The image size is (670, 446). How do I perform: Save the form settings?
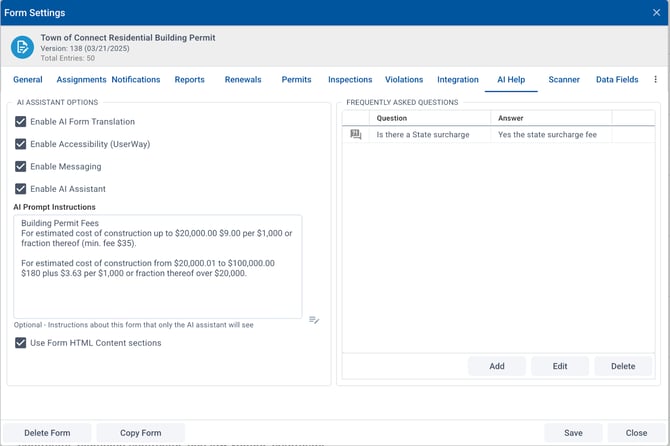tap(573, 433)
